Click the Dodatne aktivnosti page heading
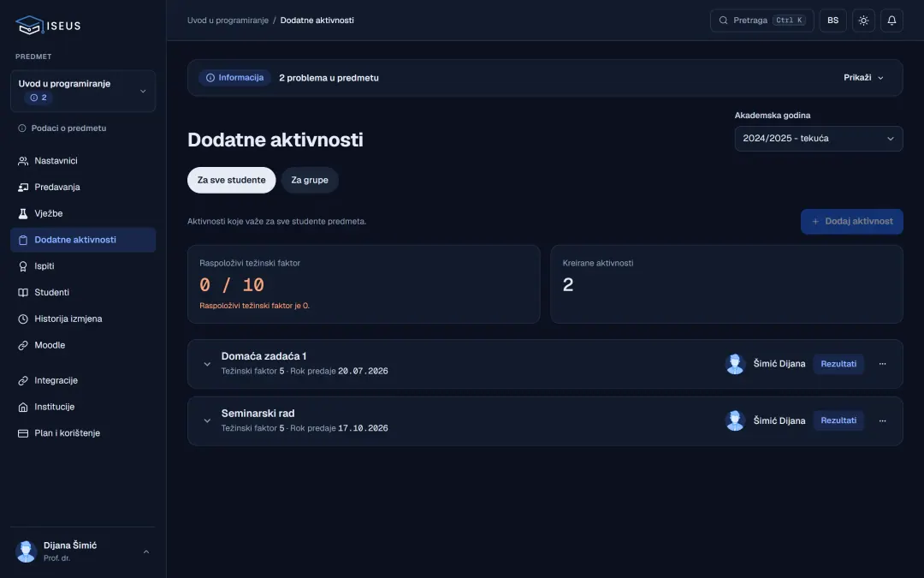Image resolution: width=924 pixels, height=578 pixels. pos(275,140)
